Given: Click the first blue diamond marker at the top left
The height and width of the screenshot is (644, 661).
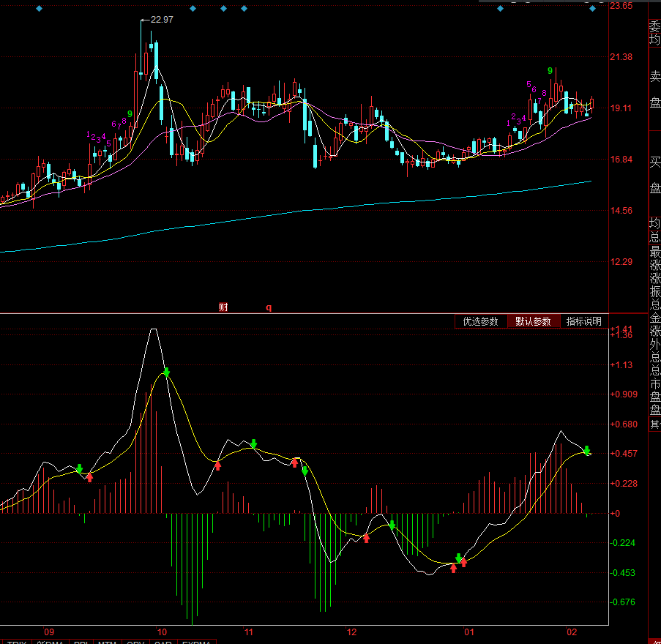Looking at the screenshot, I should (40, 9).
